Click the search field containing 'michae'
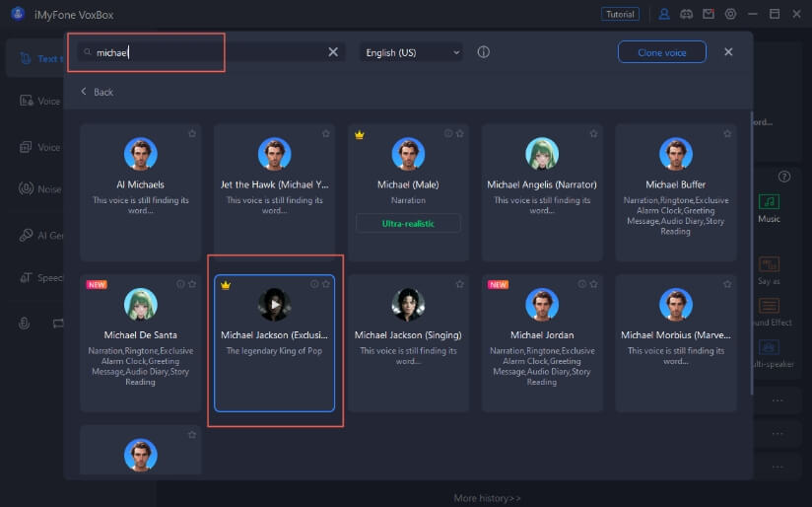Viewport: 812px width, 507px height. click(x=211, y=52)
